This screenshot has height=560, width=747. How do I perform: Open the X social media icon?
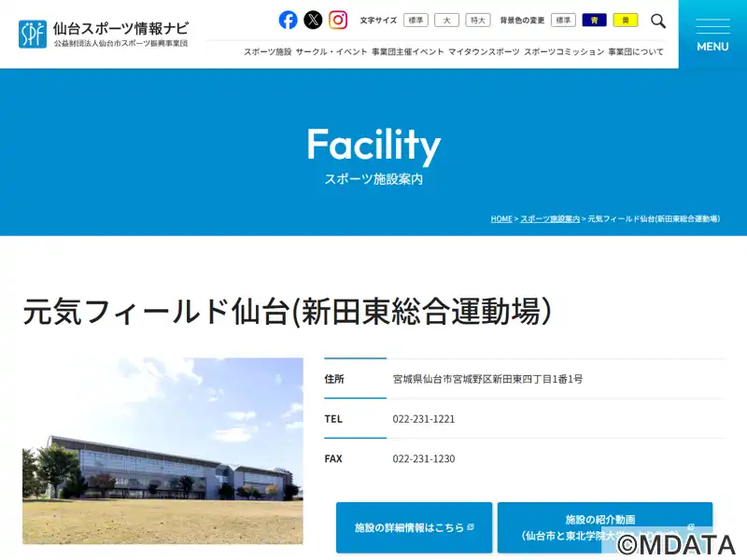tap(313, 20)
